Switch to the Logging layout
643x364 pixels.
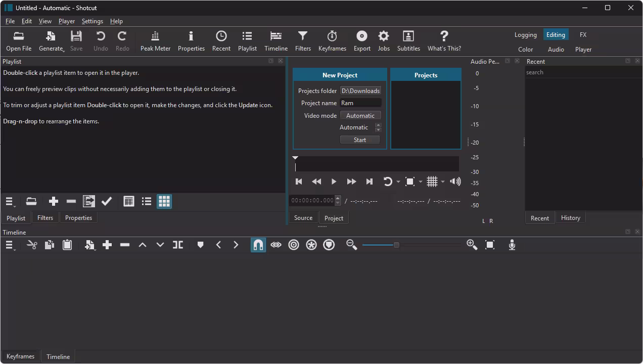(x=526, y=35)
